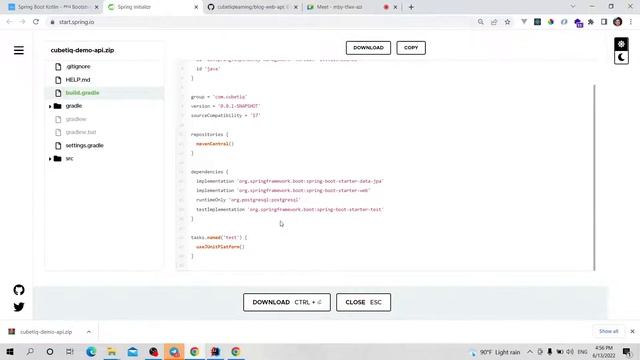Open a new browser tab
This screenshot has height=360, width=640.
tap(411, 7)
